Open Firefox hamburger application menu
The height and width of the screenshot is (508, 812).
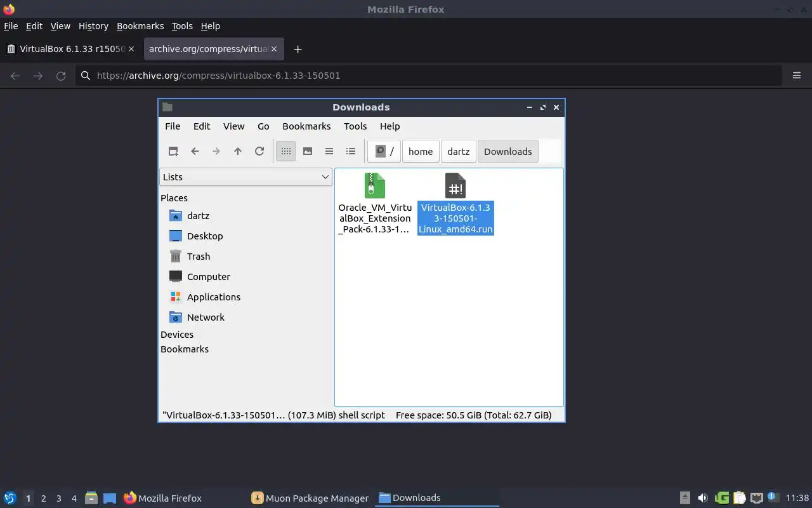coord(797,76)
